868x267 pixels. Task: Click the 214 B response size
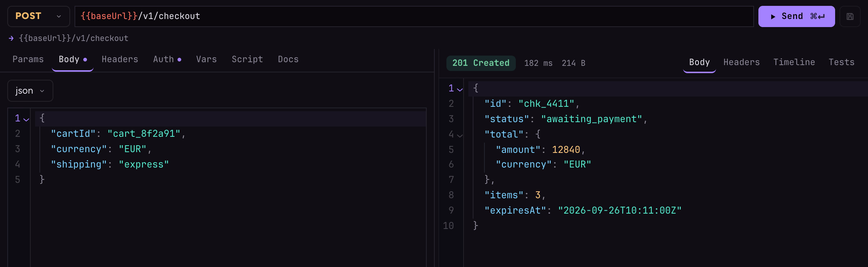(x=574, y=63)
